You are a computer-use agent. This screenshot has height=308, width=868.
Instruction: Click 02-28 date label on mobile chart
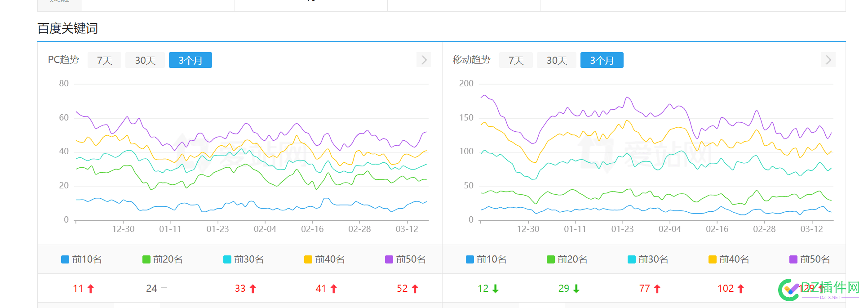(764, 229)
